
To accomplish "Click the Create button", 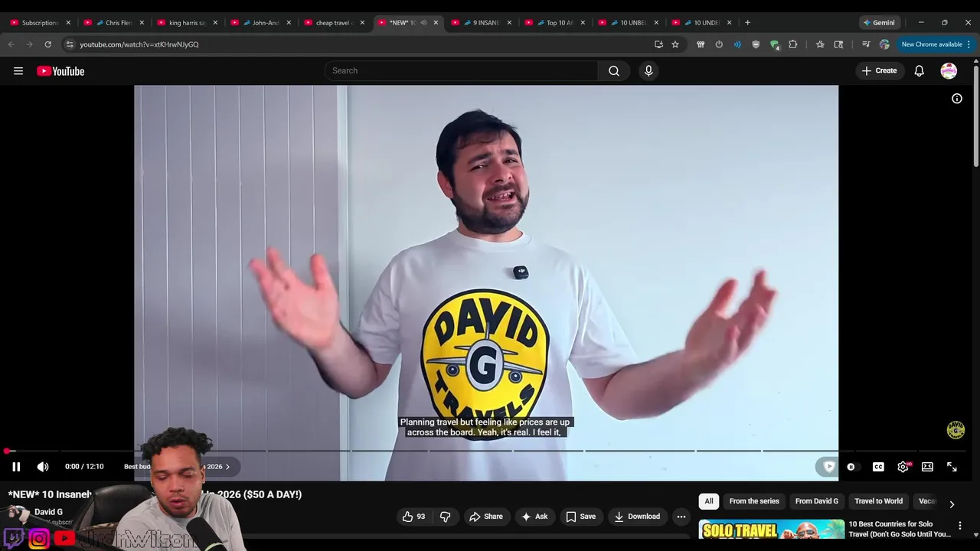I will pos(879,70).
